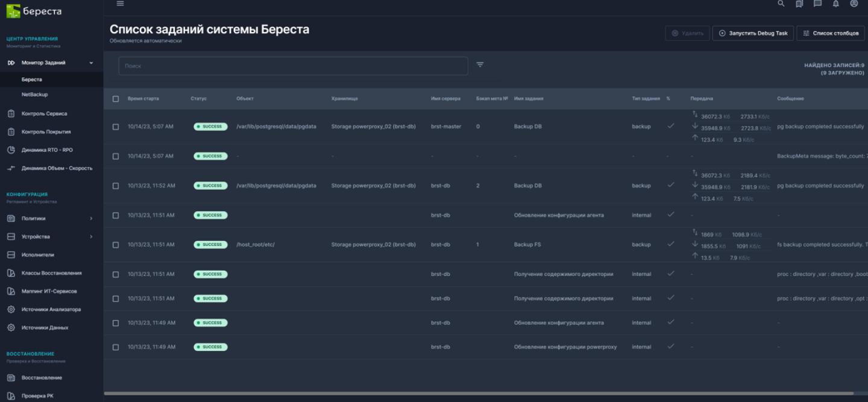Image resolution: width=868 pixels, height=402 pixels.
Task: Open the Список столбцов button
Action: [x=831, y=33]
